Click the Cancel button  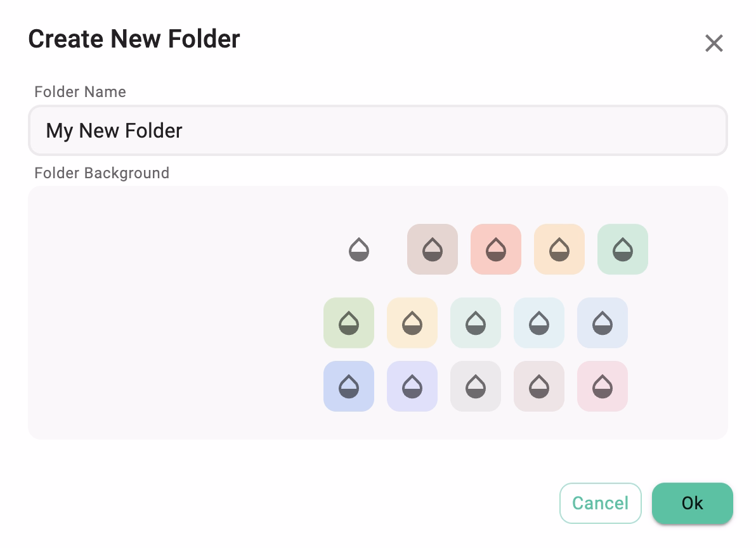coord(600,503)
